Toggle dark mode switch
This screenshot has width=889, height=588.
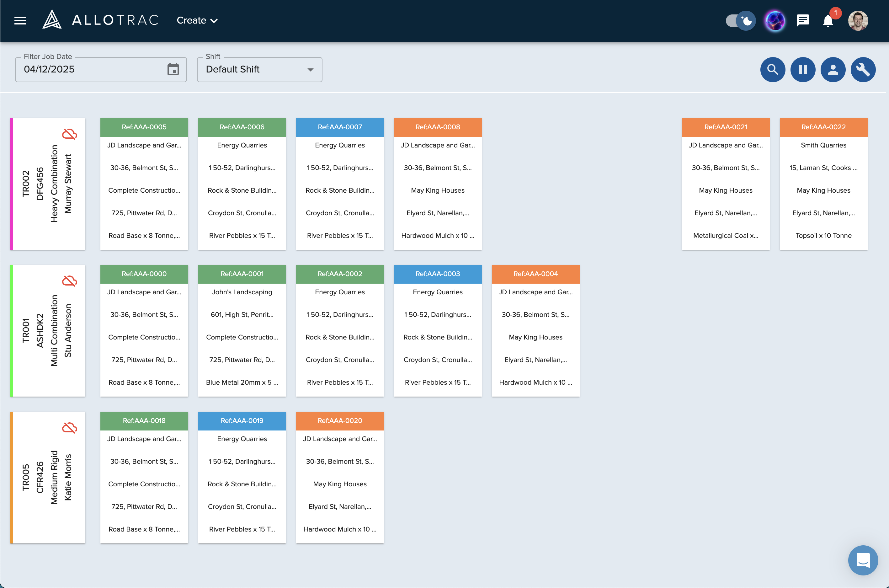[740, 20]
